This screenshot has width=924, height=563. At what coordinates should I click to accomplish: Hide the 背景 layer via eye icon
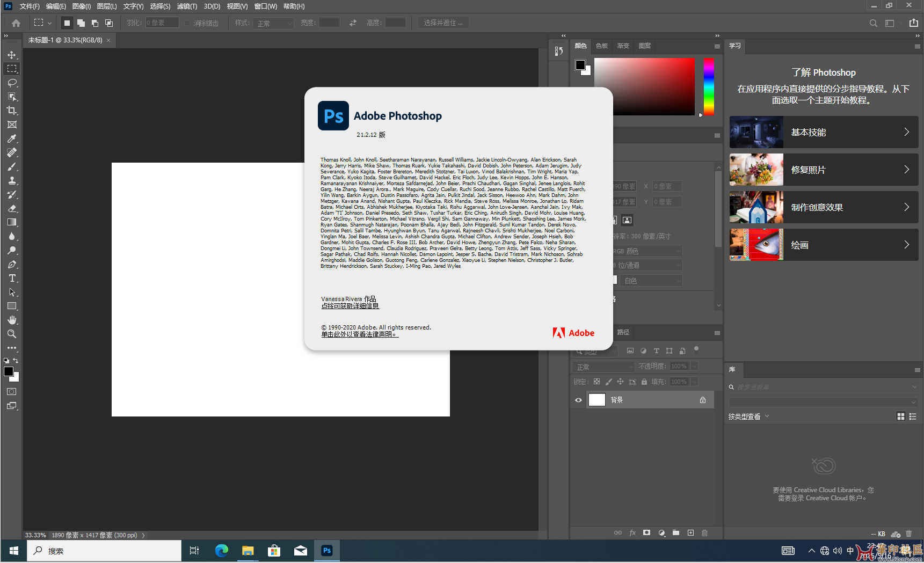point(578,400)
